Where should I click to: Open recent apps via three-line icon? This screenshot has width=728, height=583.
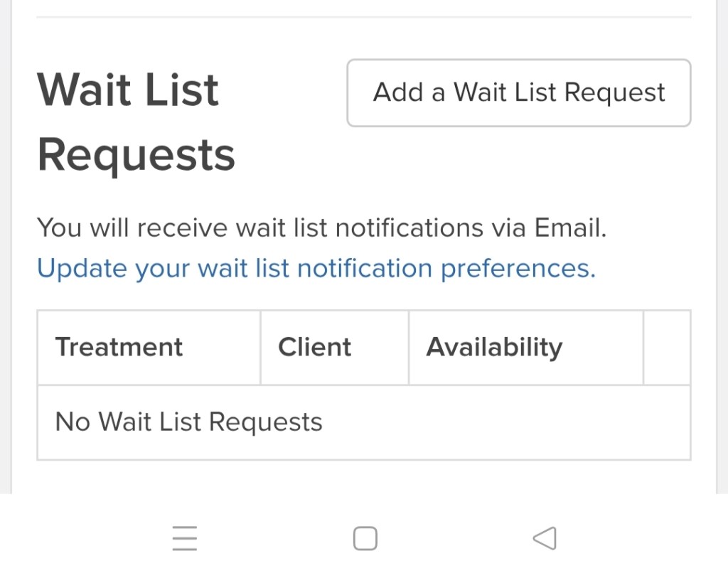[185, 539]
